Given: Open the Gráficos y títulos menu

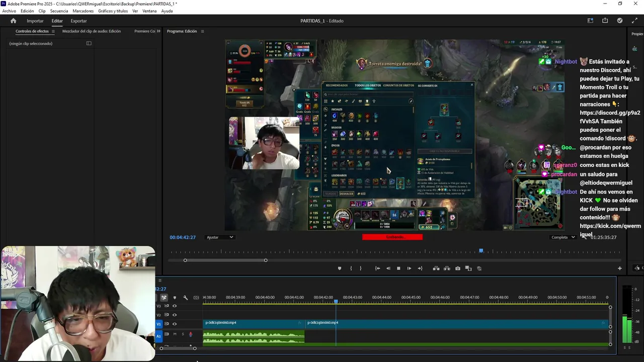Looking at the screenshot, I should tap(113, 11).
